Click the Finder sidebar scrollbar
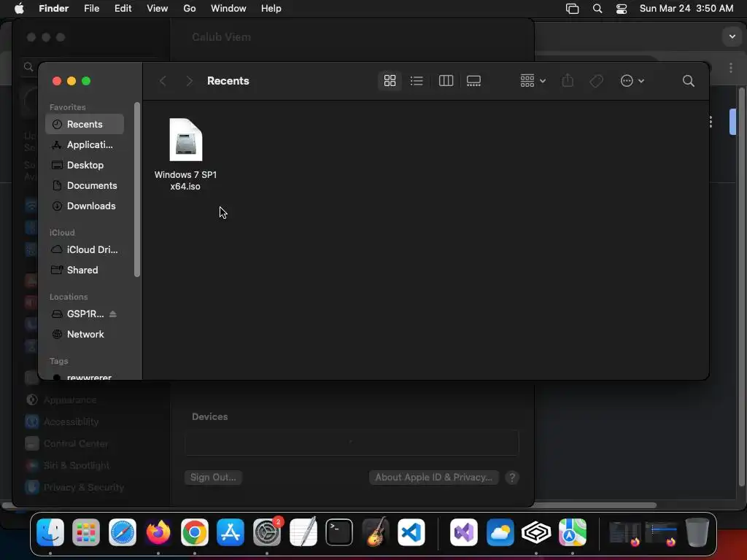The image size is (747, 560). (x=137, y=190)
